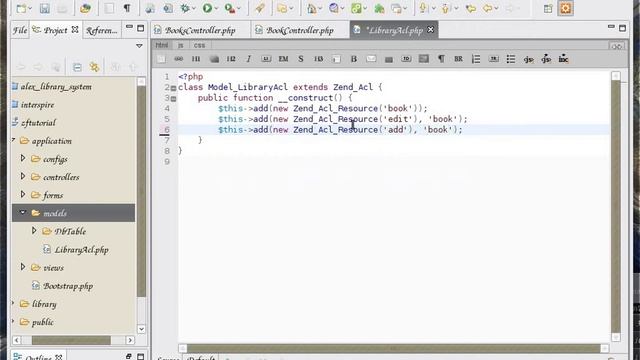Select the interspire project
Viewport: 640px width, 360px height.
(37, 104)
